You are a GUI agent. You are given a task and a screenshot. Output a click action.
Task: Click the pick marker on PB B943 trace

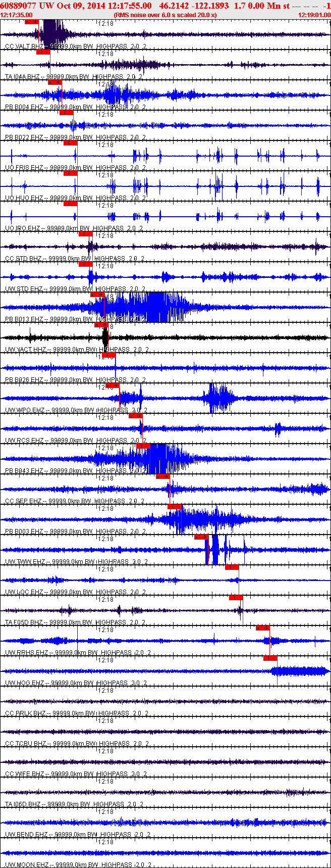tap(143, 446)
